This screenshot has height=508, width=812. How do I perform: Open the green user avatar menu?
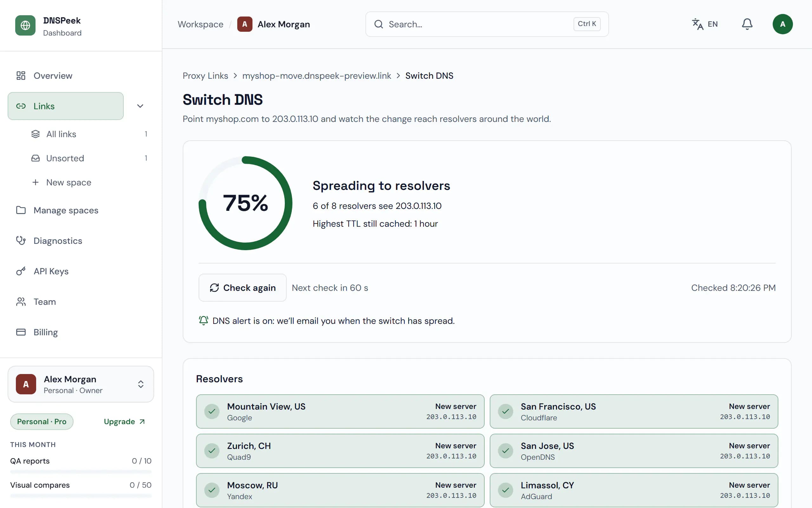pyautogui.click(x=783, y=24)
